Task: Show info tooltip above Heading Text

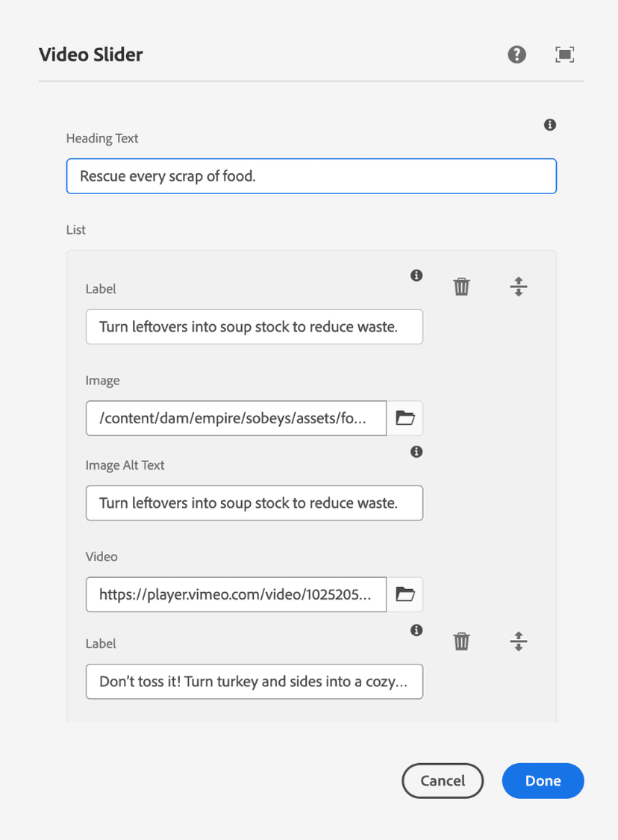Action: click(x=550, y=125)
